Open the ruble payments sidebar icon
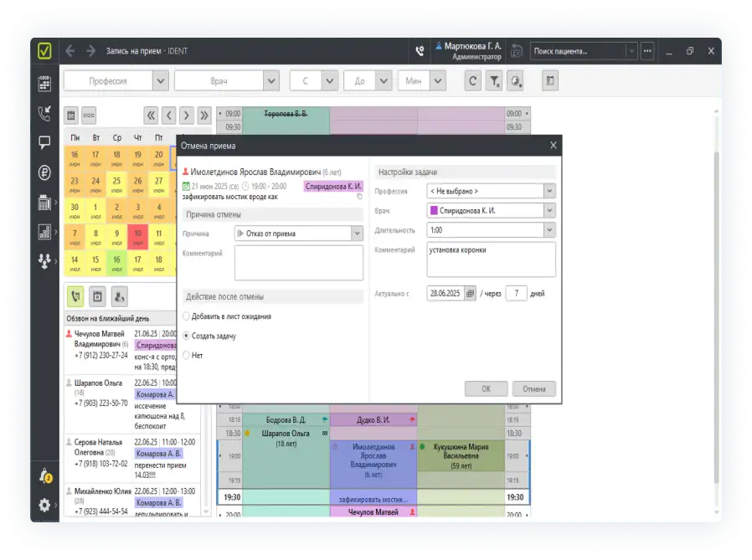Screen dimensions: 752x560 pos(44,172)
